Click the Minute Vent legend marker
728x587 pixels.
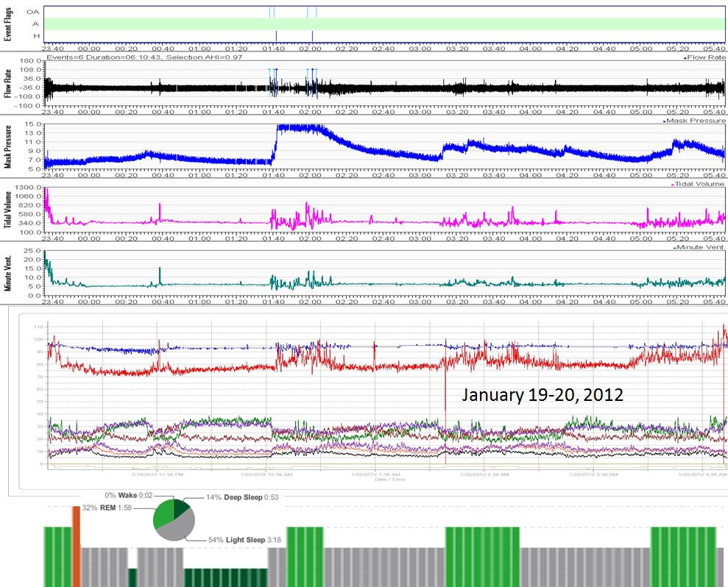(x=674, y=248)
